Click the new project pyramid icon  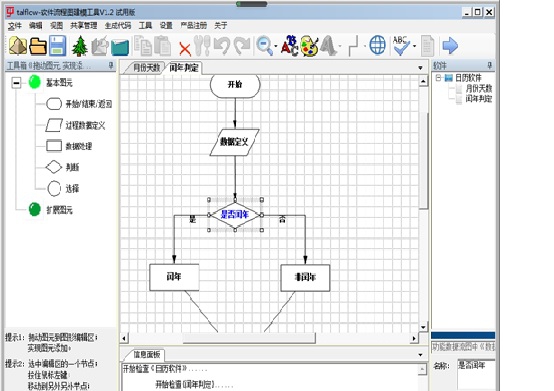click(18, 46)
